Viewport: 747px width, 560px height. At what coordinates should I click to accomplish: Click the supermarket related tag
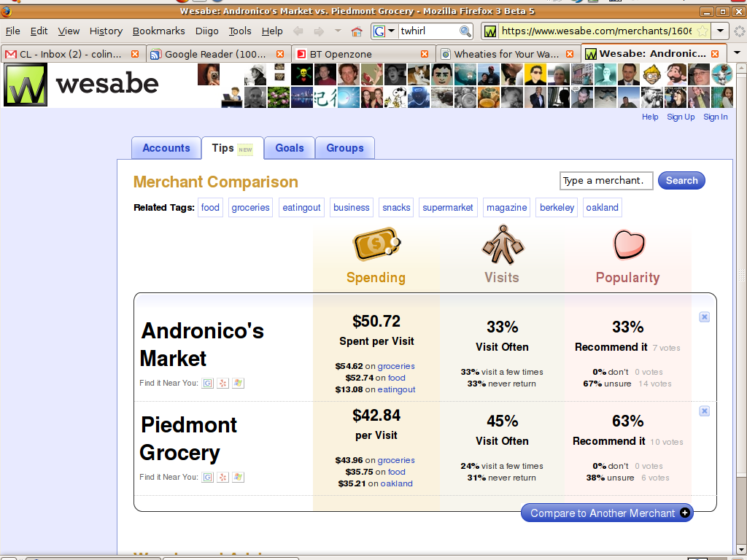[x=448, y=208]
